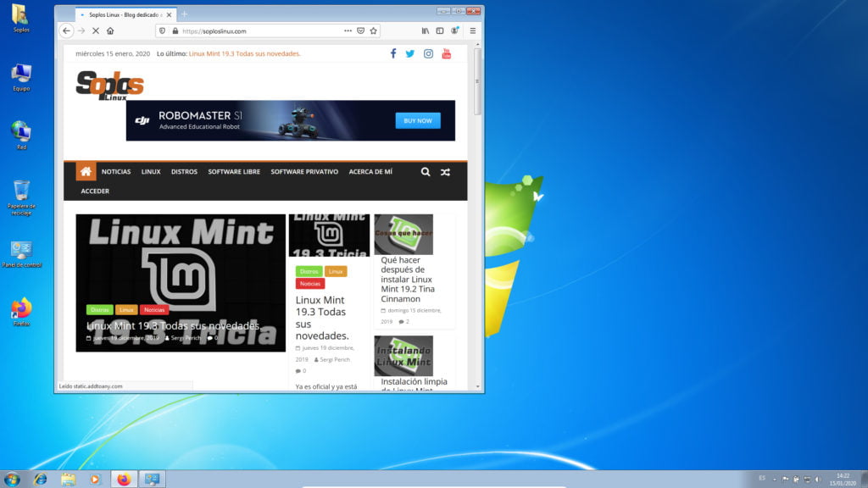The height and width of the screenshot is (488, 868).
Task: Open a new tab with plus button
Action: click(184, 14)
